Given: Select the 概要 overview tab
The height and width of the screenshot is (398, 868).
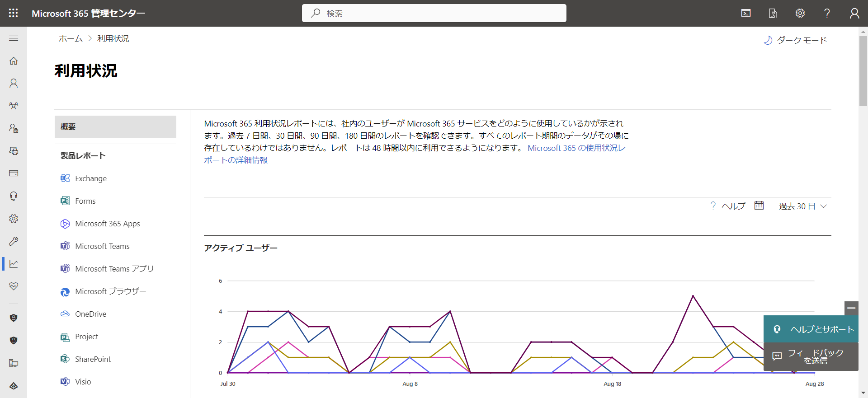Looking at the screenshot, I should pyautogui.click(x=115, y=127).
